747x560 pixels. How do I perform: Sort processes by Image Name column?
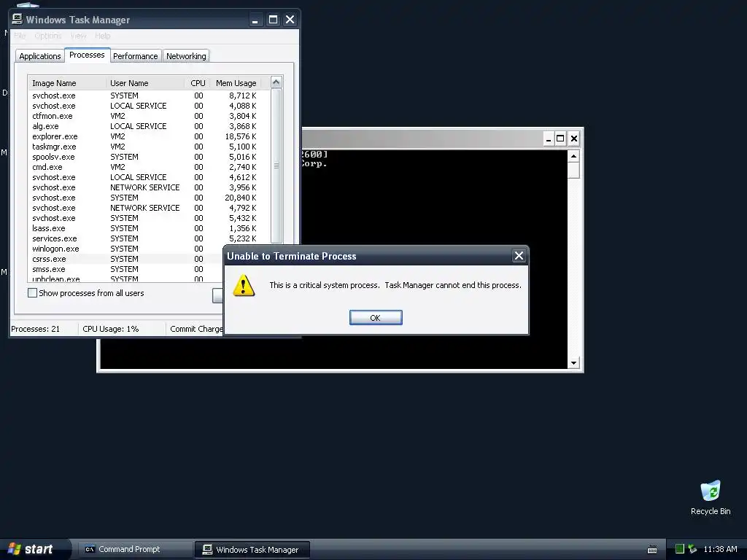tap(67, 83)
